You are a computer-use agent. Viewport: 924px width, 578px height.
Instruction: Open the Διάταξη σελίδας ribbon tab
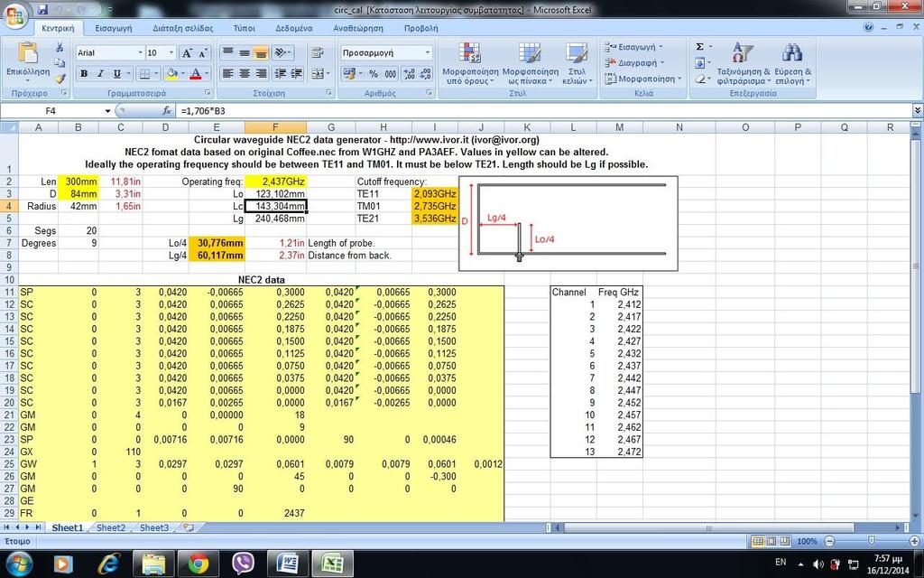coord(182,28)
